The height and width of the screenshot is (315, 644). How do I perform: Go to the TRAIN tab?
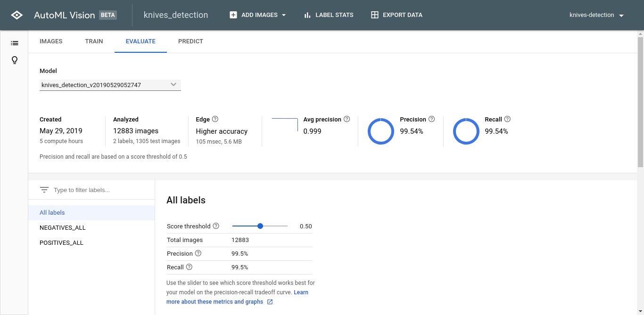pos(94,41)
